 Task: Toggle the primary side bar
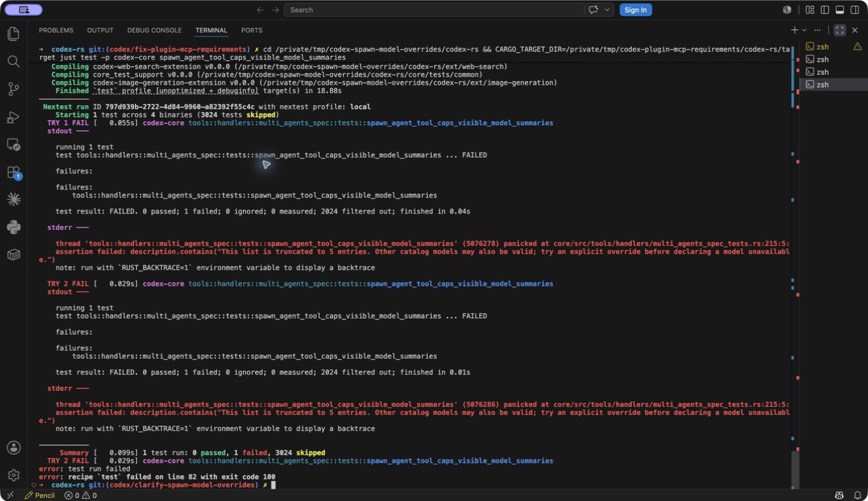[825, 10]
